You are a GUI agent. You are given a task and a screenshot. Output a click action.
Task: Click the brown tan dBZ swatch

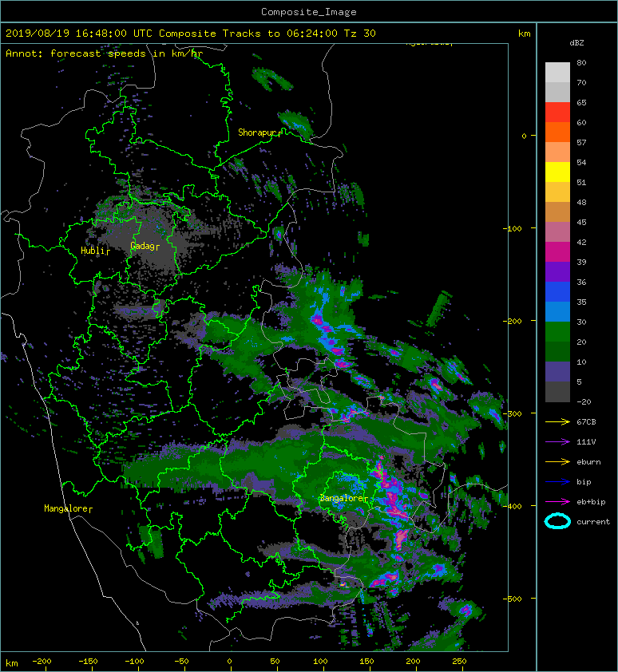pyautogui.click(x=557, y=212)
